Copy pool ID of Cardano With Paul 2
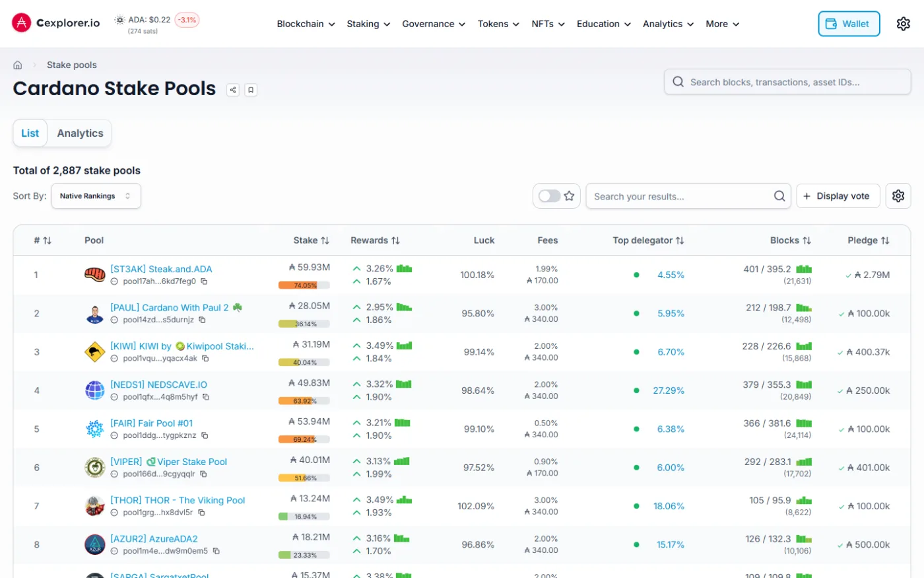 click(202, 320)
